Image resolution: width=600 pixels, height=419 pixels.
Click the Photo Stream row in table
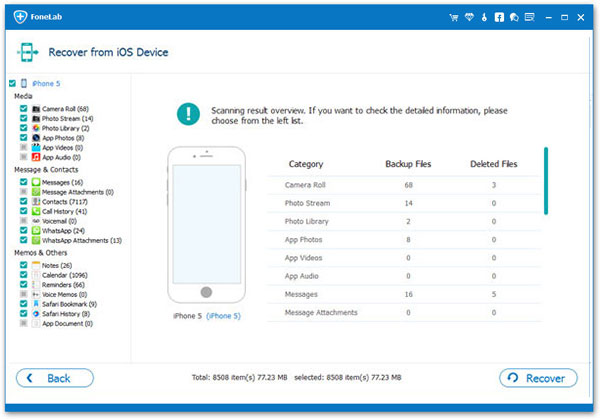point(404,203)
